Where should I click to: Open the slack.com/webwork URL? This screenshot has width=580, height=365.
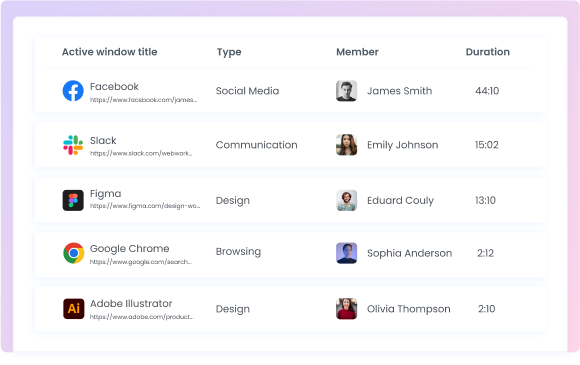pos(141,153)
